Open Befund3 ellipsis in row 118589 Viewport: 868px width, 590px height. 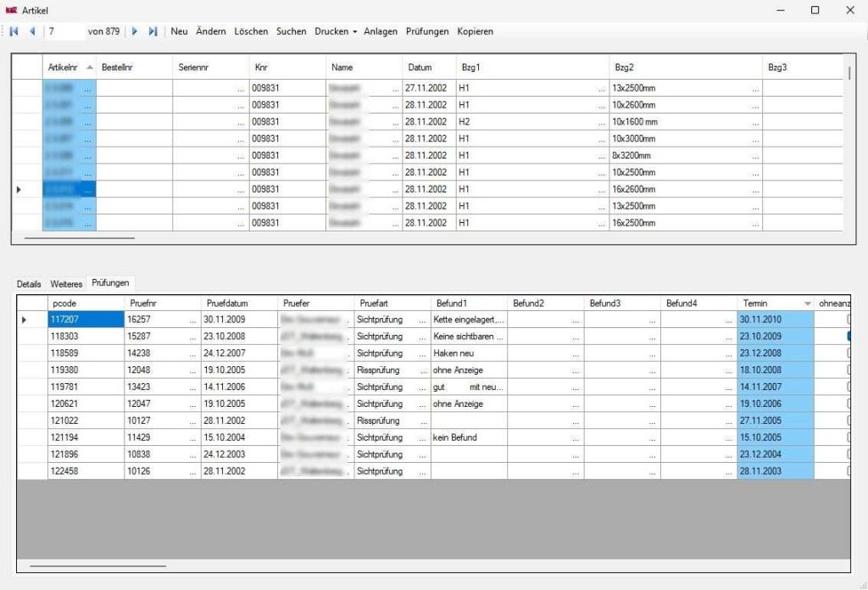click(653, 353)
